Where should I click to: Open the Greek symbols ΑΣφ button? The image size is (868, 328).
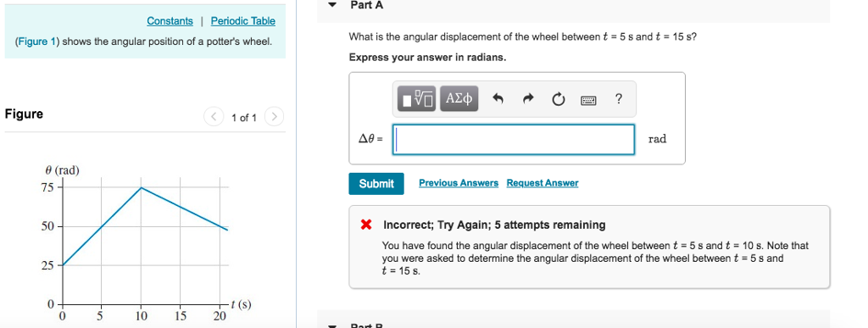point(459,99)
